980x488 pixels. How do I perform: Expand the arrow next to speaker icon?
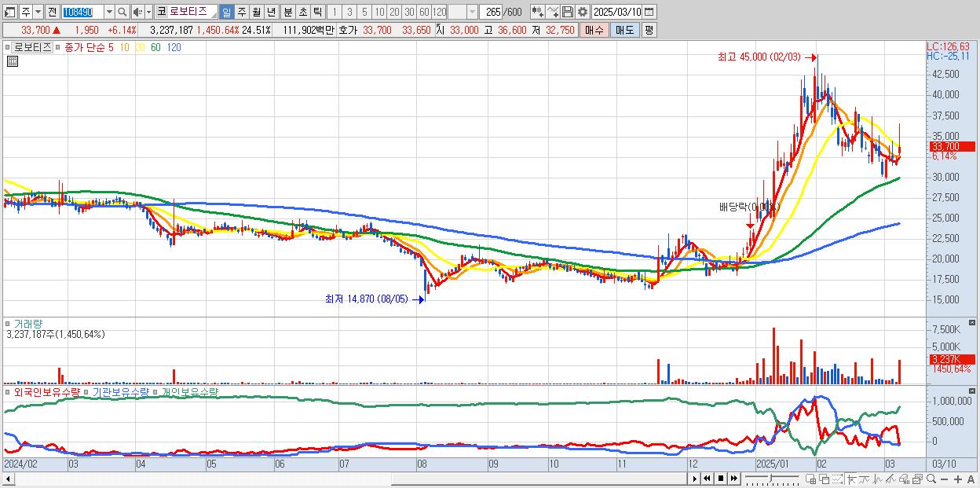(x=148, y=12)
